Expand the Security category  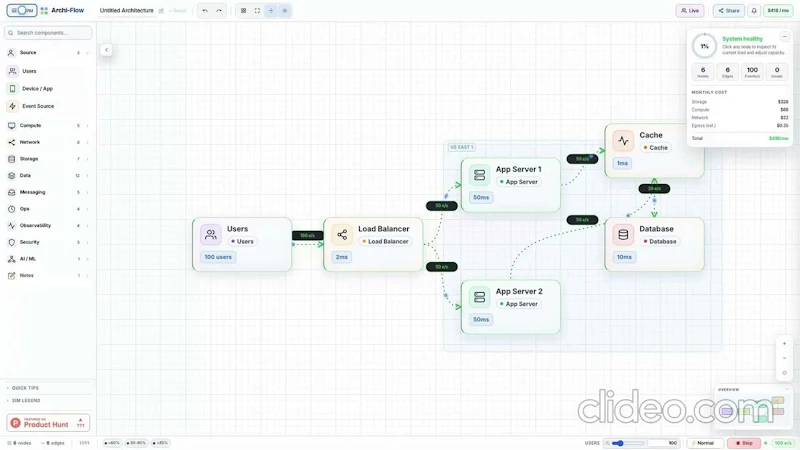pos(48,242)
